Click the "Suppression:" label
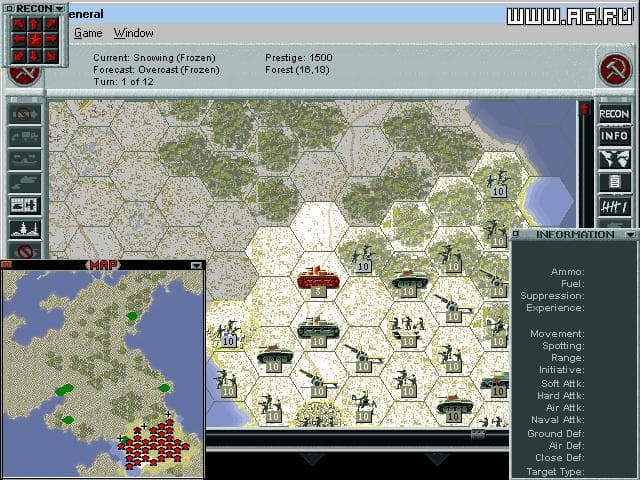 coord(553,296)
